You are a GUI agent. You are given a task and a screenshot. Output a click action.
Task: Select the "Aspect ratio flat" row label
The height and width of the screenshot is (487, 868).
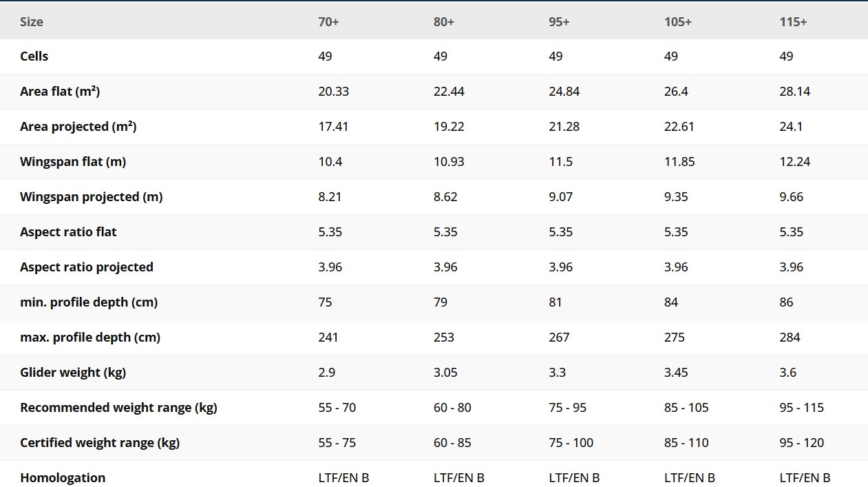click(x=68, y=232)
